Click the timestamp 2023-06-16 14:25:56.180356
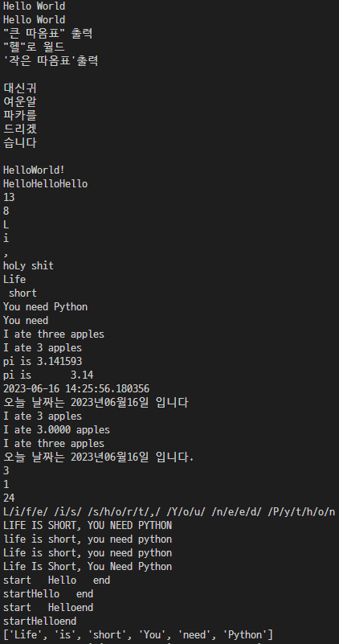Image resolution: width=339 pixels, height=644 pixels. 76,388
